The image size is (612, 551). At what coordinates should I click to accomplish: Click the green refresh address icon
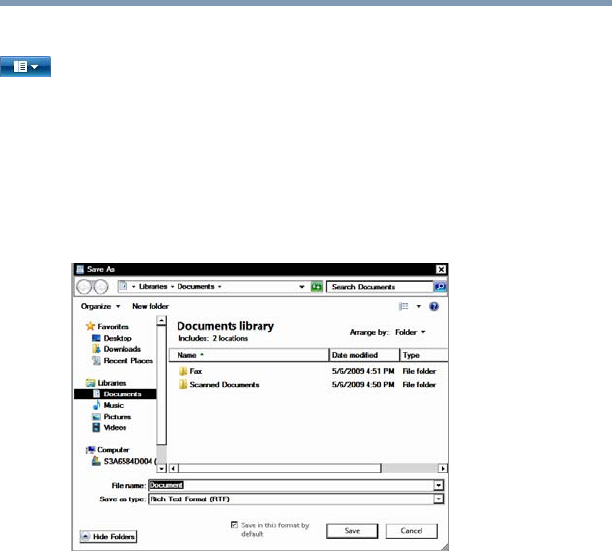[316, 286]
